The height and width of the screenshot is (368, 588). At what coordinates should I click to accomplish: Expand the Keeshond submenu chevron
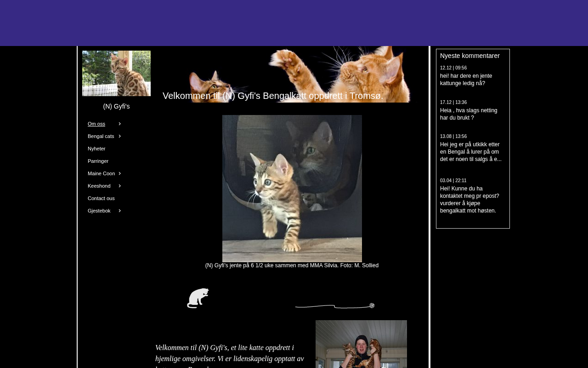pos(119,186)
